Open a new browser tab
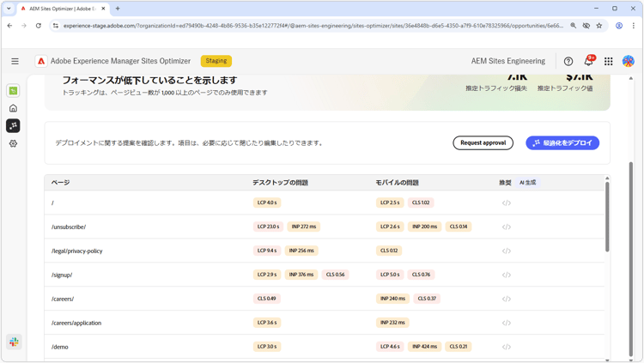 (118, 9)
